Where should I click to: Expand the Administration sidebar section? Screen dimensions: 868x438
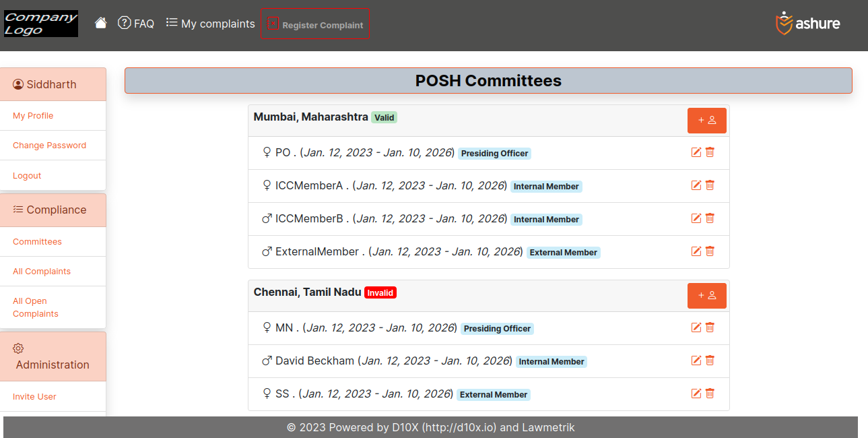point(53,356)
